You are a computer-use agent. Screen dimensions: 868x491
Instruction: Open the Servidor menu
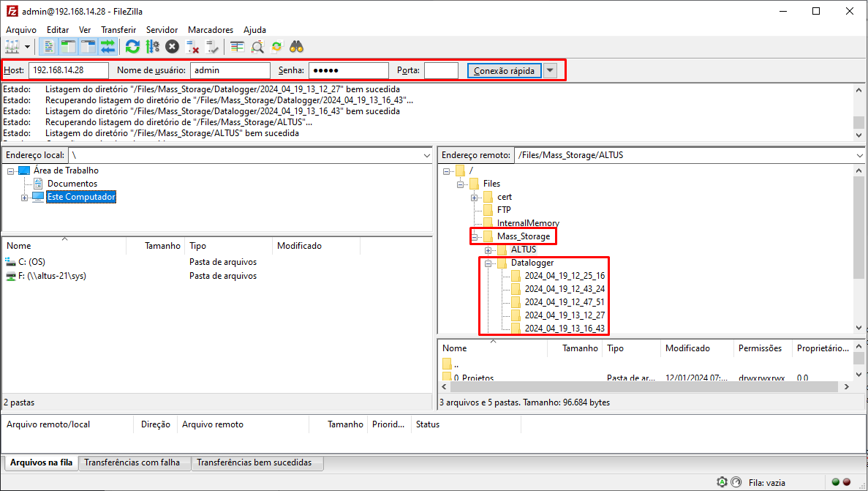click(162, 30)
